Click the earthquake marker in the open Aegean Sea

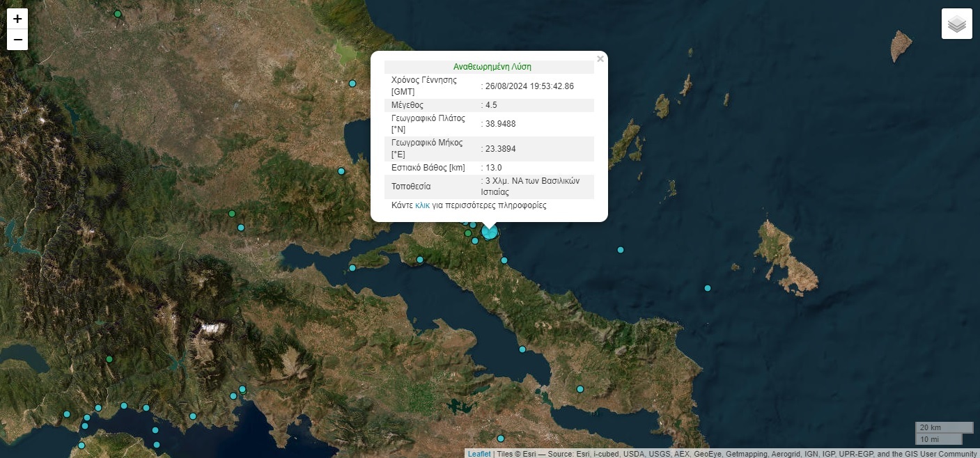pyautogui.click(x=620, y=250)
